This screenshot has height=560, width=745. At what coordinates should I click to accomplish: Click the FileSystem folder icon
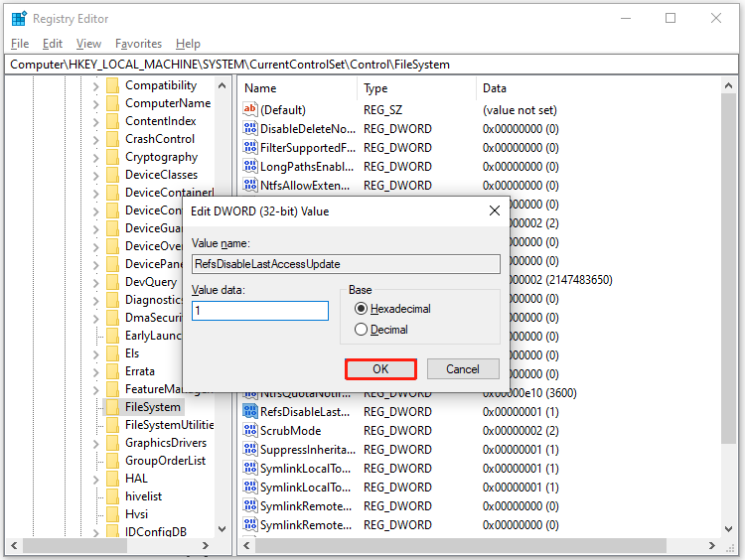point(112,407)
